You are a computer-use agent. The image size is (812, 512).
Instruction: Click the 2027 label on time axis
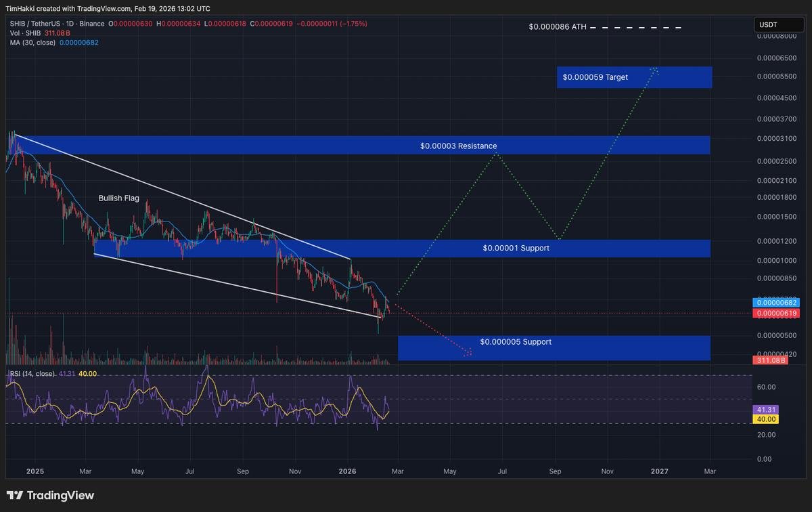tap(659, 471)
